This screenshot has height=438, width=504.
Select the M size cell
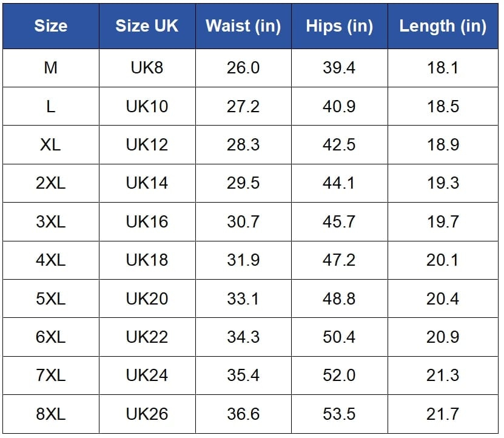51,68
